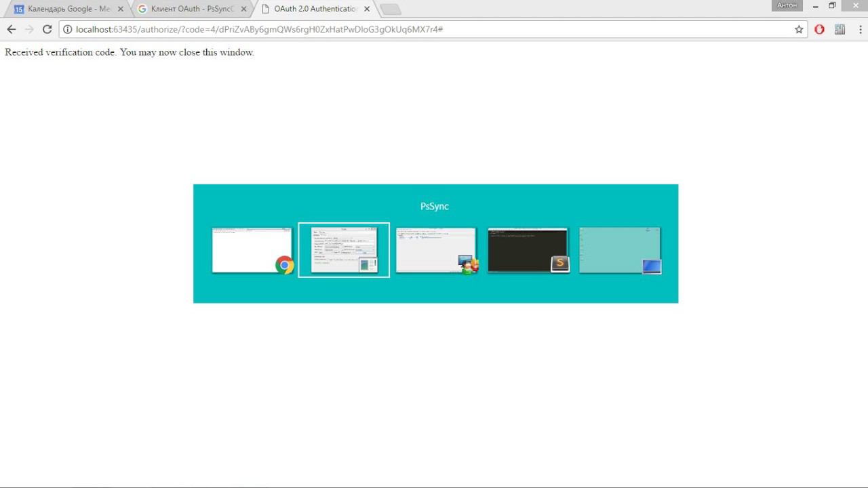
Task: Close the Клиент OAuth tab
Action: [x=243, y=9]
